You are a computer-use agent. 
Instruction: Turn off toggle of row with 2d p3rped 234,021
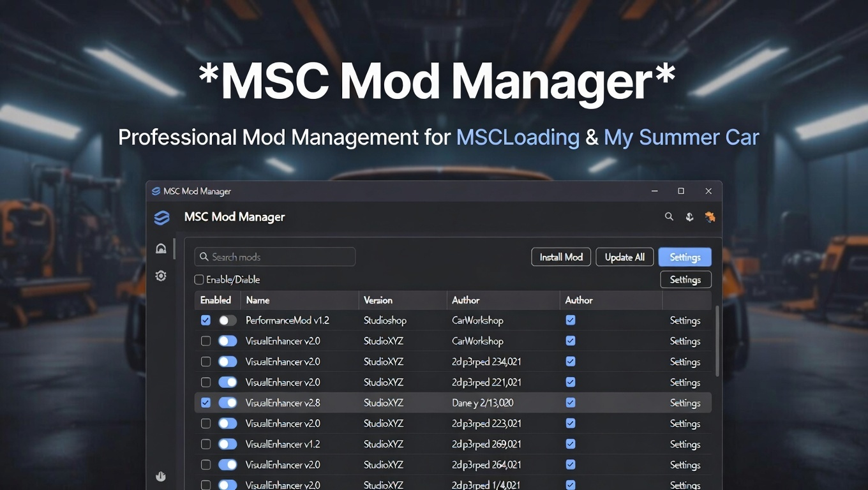227,362
